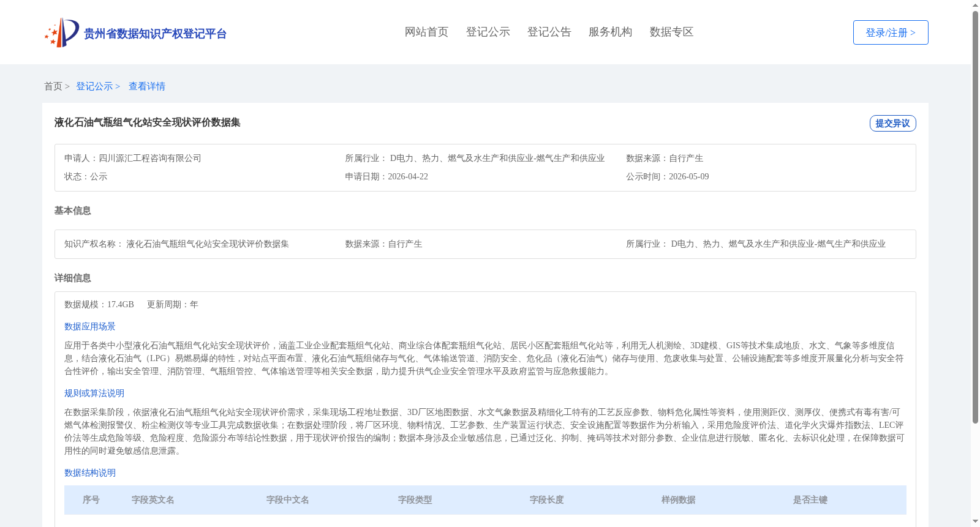Click 数据来源：自行产生 in top info box
The width and height of the screenshot is (980, 527).
click(x=665, y=158)
